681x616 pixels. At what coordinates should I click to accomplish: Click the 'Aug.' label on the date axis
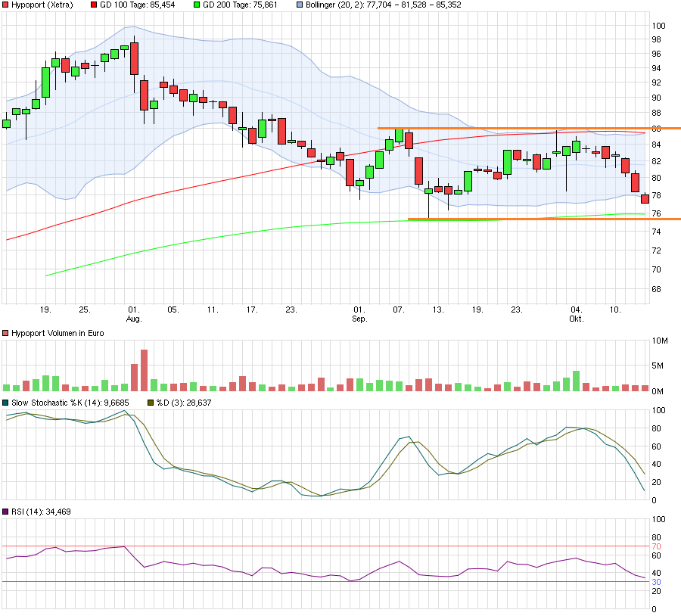coord(134,319)
